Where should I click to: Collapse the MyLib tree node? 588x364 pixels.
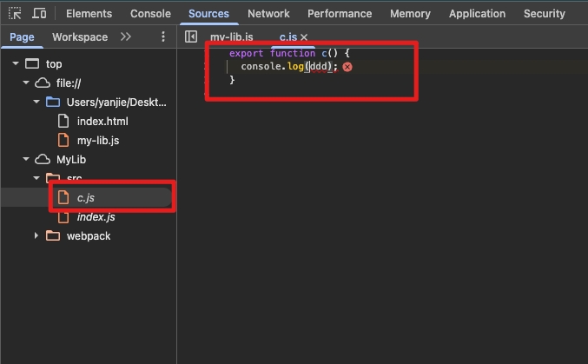coord(26,160)
